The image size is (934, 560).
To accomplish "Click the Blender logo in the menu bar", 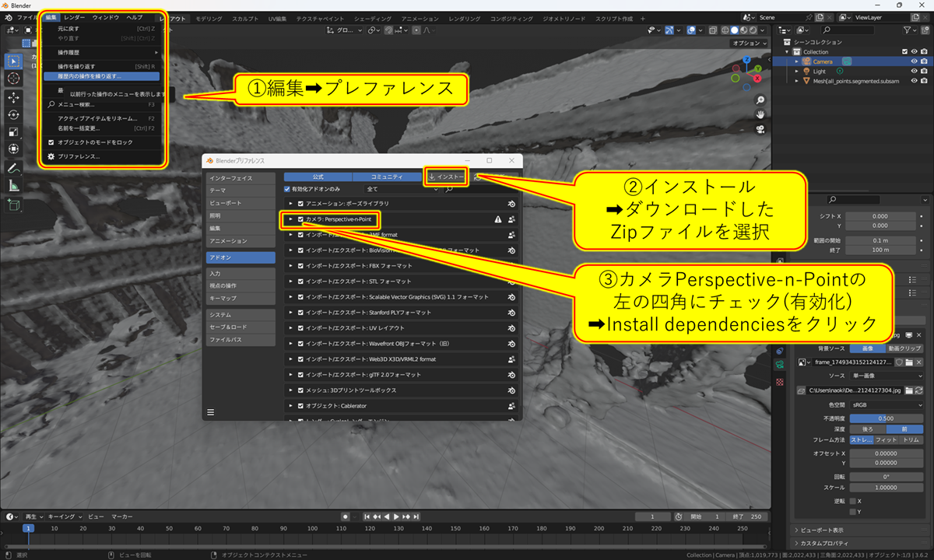I will point(7,17).
